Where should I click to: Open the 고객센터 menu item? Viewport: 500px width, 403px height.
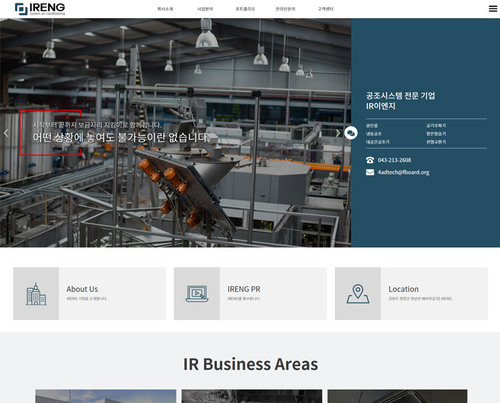point(326,9)
